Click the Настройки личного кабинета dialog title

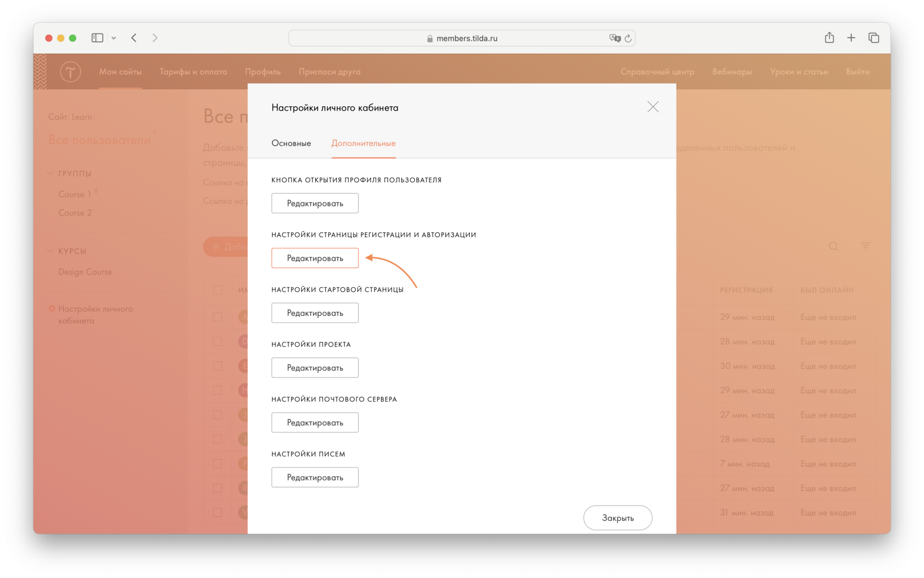(x=335, y=108)
